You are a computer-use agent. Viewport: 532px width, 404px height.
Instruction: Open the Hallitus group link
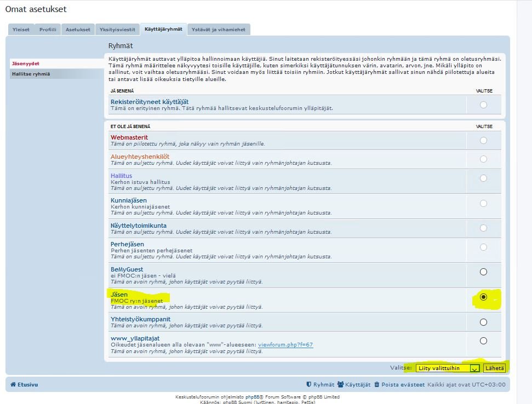121,176
